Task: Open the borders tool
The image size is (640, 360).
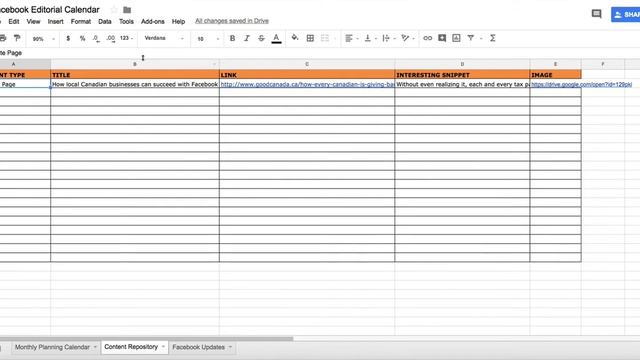Action: pos(310,38)
